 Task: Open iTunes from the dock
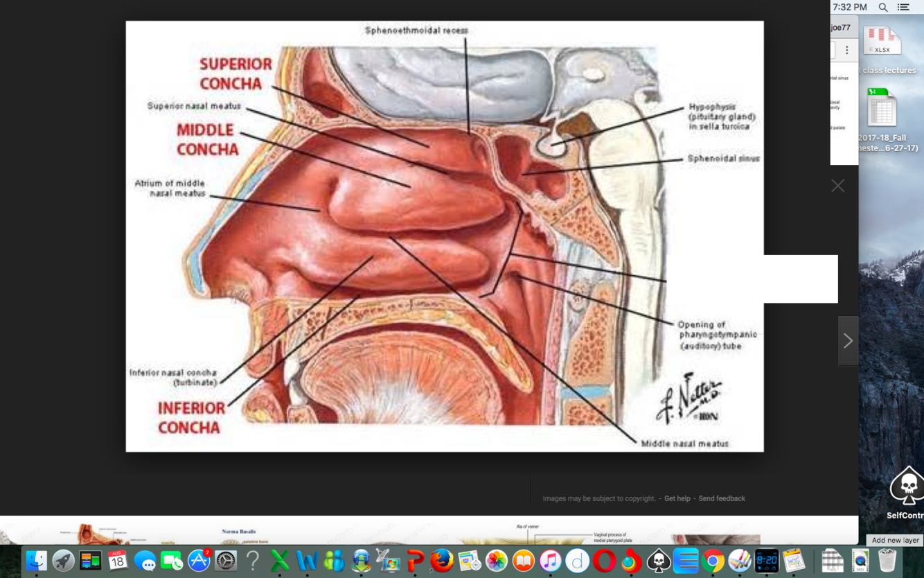(550, 560)
